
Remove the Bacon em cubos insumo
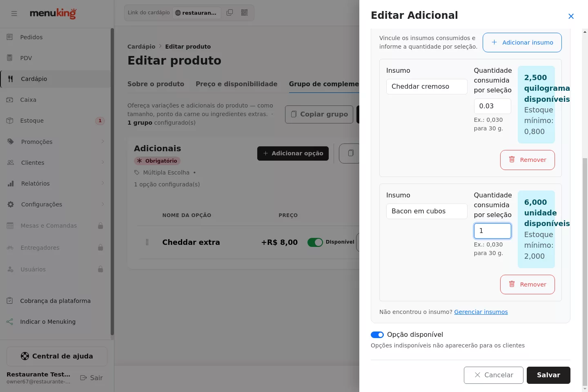[528, 284]
